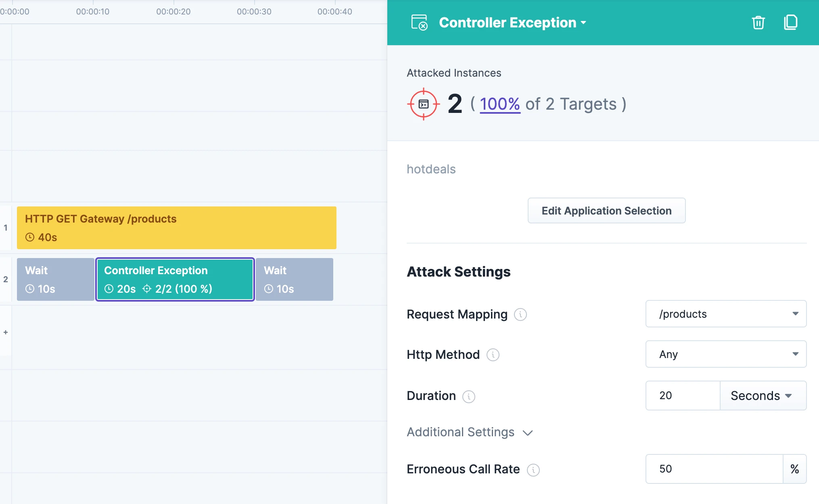Select the first Wait 10s step

pos(55,279)
